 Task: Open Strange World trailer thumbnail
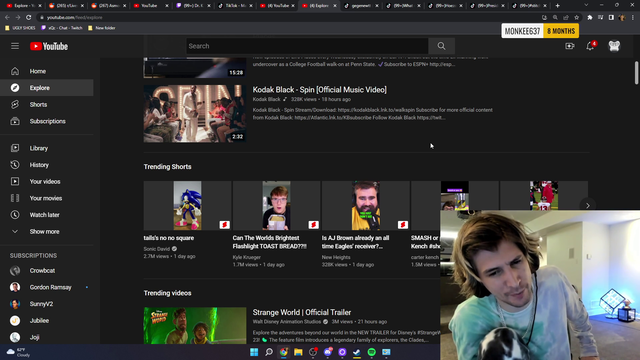pyautogui.click(x=195, y=326)
